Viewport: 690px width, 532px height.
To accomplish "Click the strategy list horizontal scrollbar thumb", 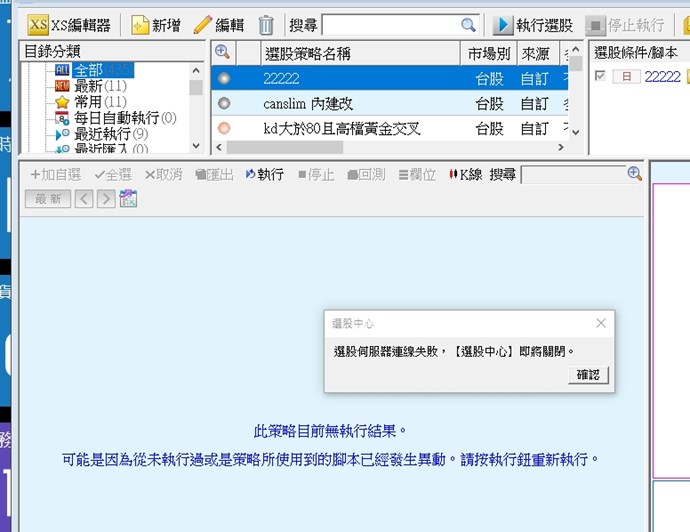I will (285, 147).
